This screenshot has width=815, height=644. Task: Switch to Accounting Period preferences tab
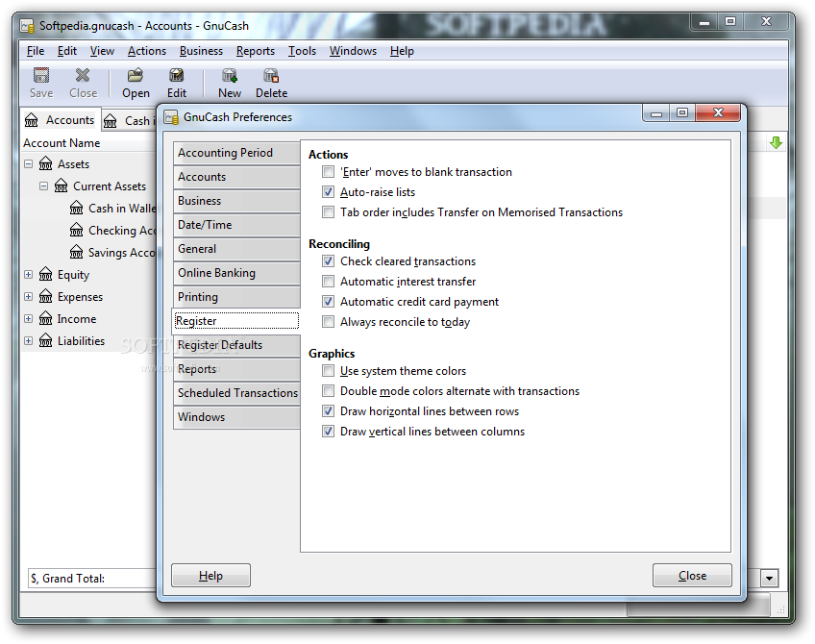click(x=236, y=153)
